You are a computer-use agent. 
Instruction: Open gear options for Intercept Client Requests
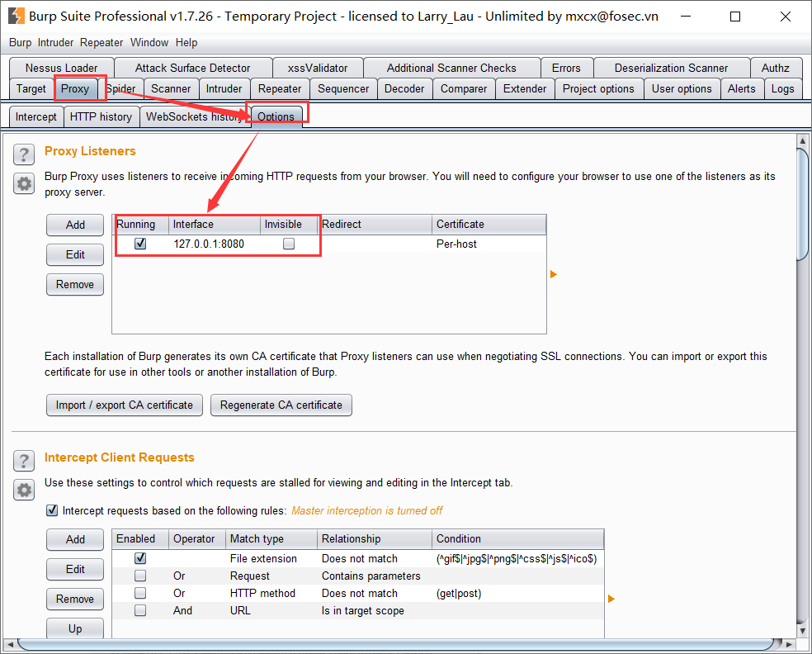[x=24, y=490]
